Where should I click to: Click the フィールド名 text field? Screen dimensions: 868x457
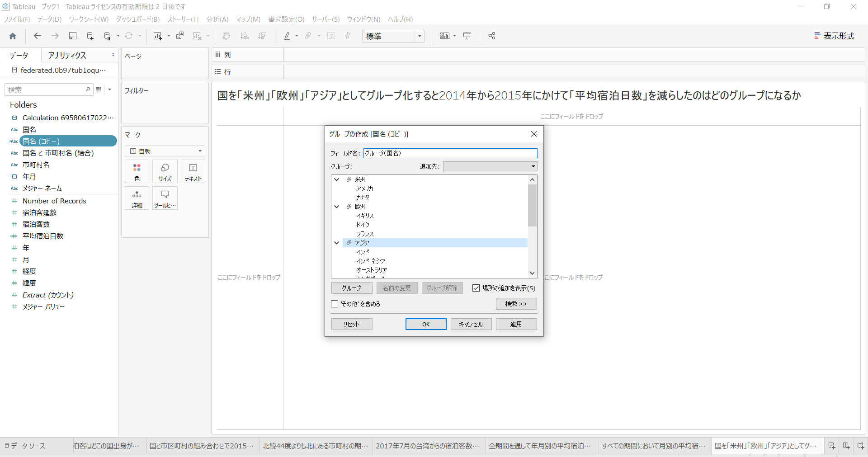click(x=450, y=153)
